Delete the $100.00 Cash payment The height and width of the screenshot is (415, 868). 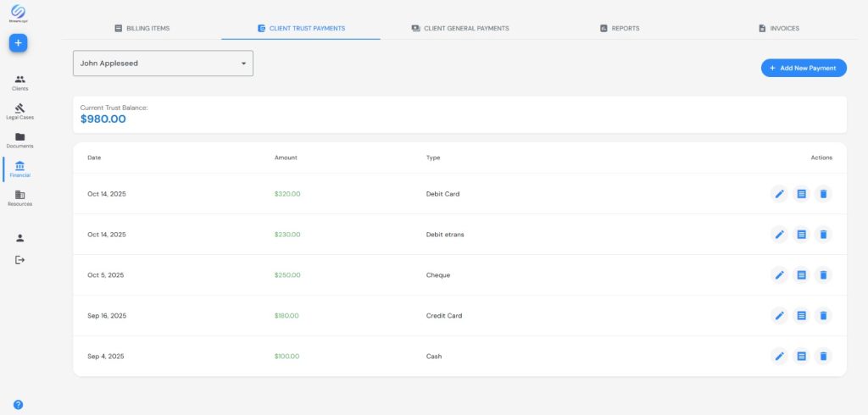[822, 357]
